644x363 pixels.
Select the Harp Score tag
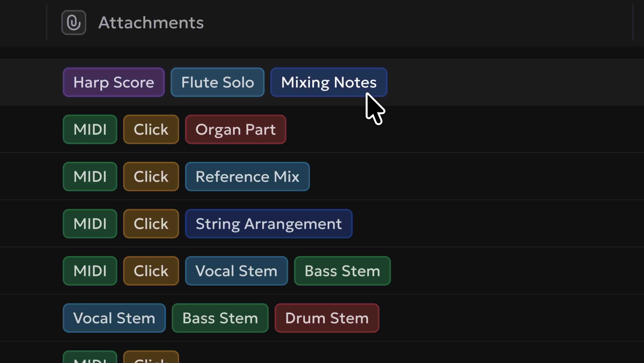tap(114, 82)
